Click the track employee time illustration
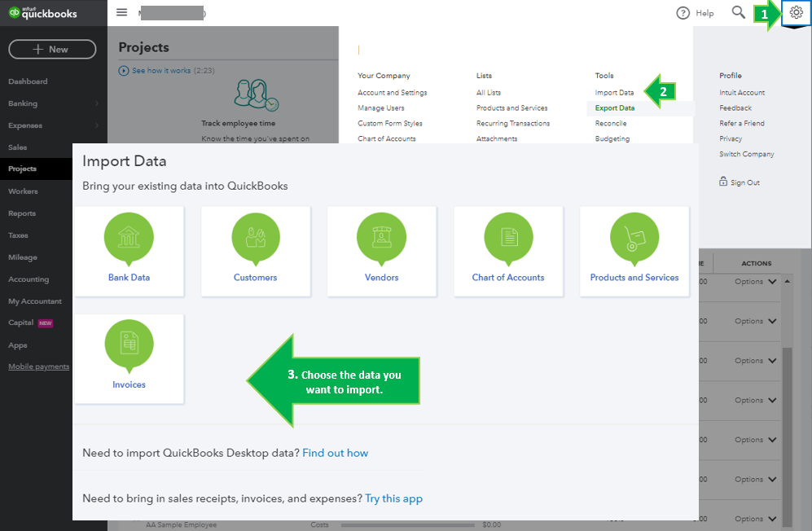812x531 pixels. point(257,95)
